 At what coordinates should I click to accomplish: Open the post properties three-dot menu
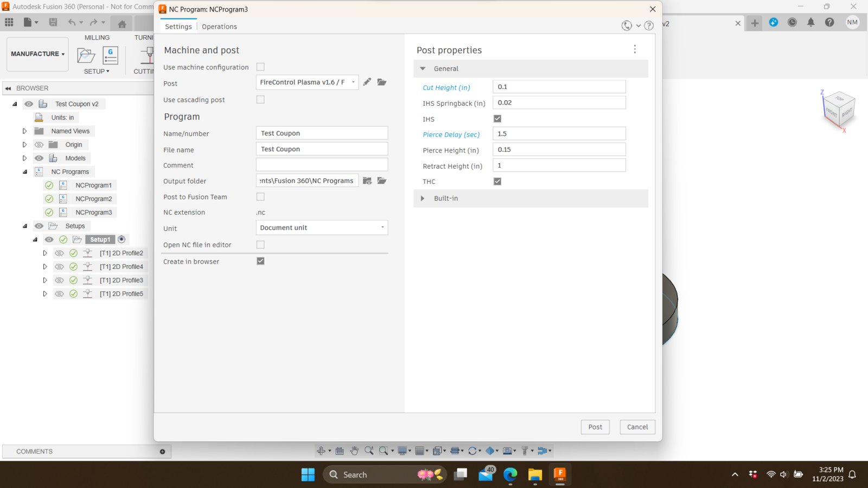[x=635, y=49]
